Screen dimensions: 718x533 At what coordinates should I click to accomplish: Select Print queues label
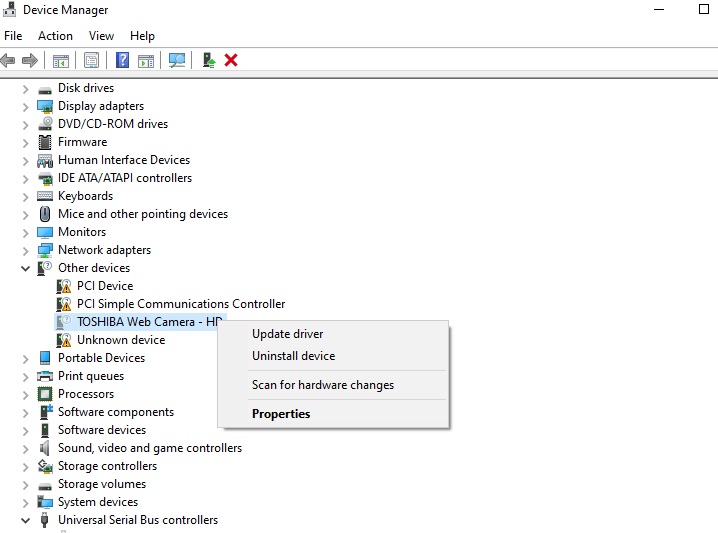click(x=91, y=376)
